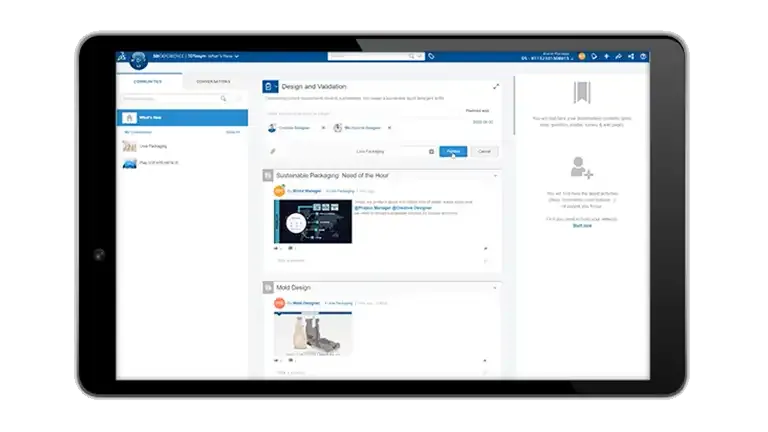Click the Start now link in right panel
768x432 pixels.
pos(582,226)
